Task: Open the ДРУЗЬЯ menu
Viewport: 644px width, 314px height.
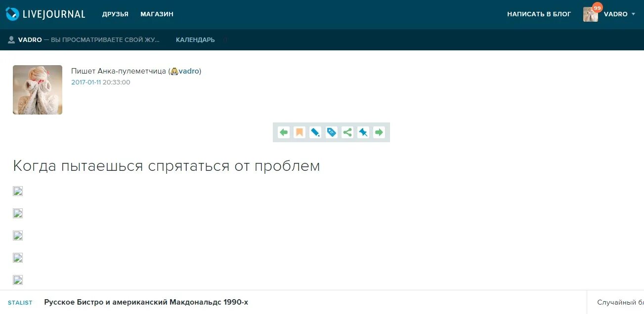Action: (x=115, y=14)
